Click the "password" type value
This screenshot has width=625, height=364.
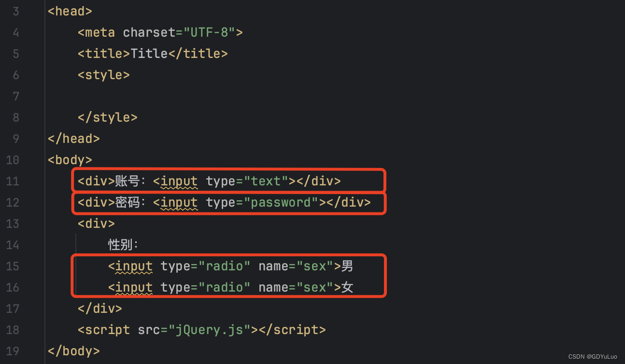(281, 202)
